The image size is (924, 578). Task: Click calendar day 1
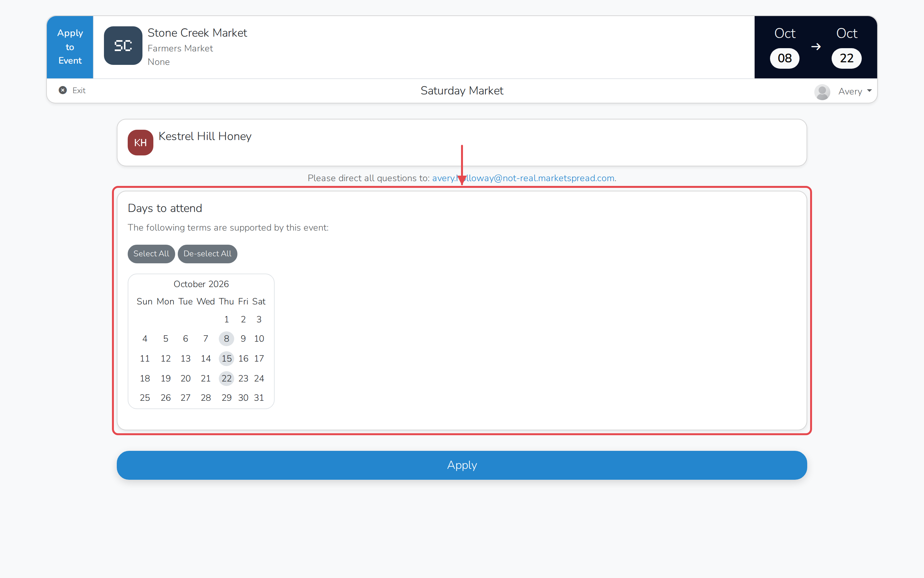(x=227, y=319)
